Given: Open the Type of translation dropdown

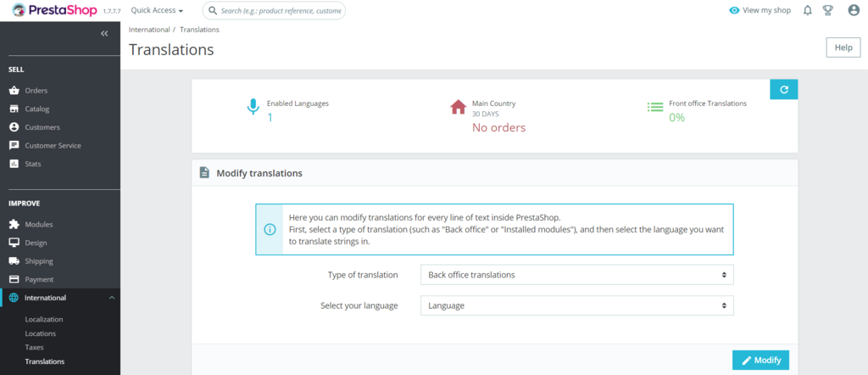Looking at the screenshot, I should [x=576, y=275].
